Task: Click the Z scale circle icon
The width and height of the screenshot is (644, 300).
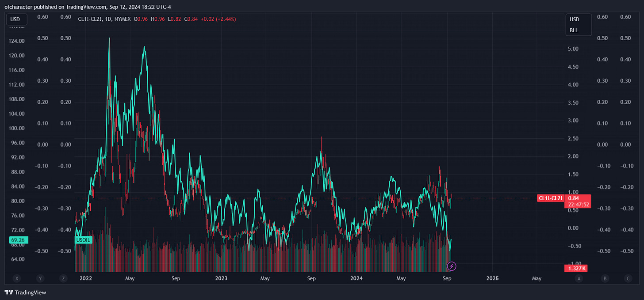Action: [x=64, y=278]
